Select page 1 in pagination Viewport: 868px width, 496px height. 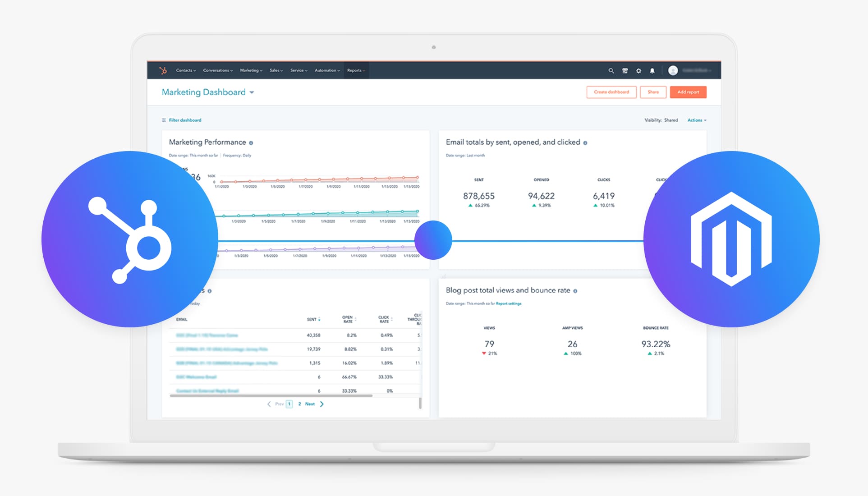click(289, 404)
